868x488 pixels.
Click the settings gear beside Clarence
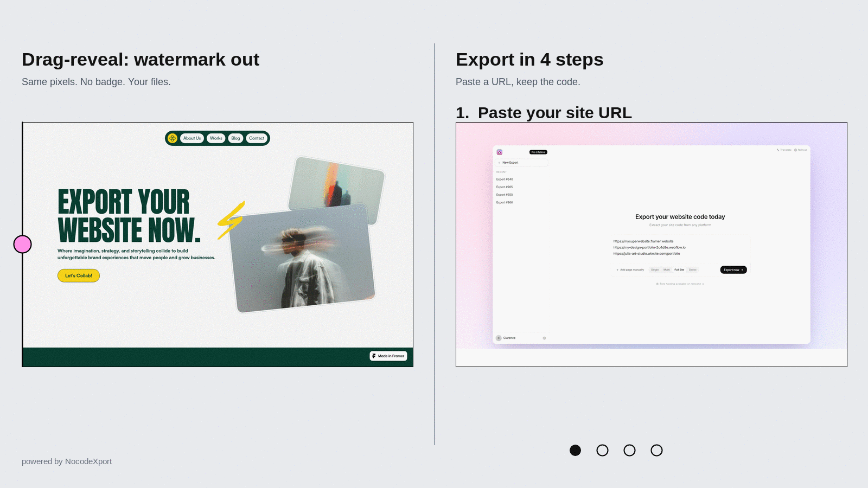(x=544, y=338)
